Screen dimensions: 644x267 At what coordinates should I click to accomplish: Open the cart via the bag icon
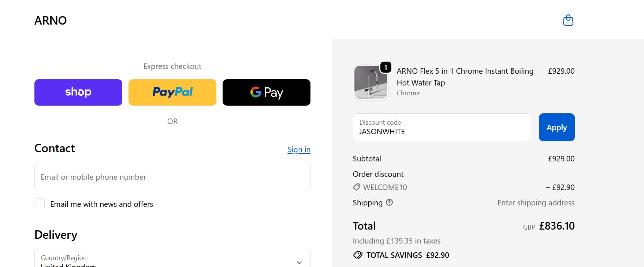tap(568, 20)
